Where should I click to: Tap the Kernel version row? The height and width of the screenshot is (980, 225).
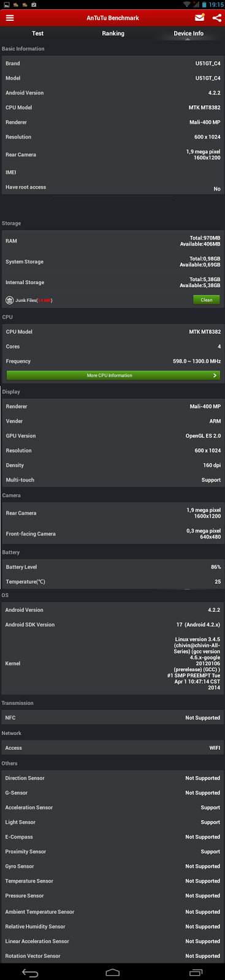click(x=113, y=663)
